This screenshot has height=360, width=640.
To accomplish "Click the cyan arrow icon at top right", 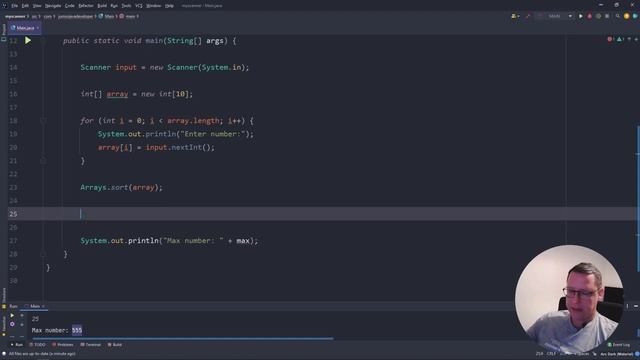I will 635,16.
